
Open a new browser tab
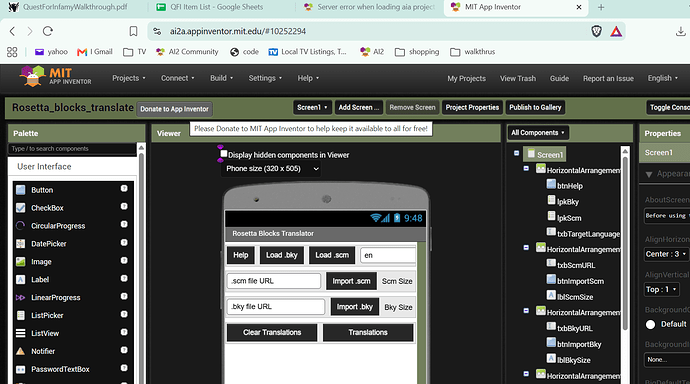click(x=601, y=7)
